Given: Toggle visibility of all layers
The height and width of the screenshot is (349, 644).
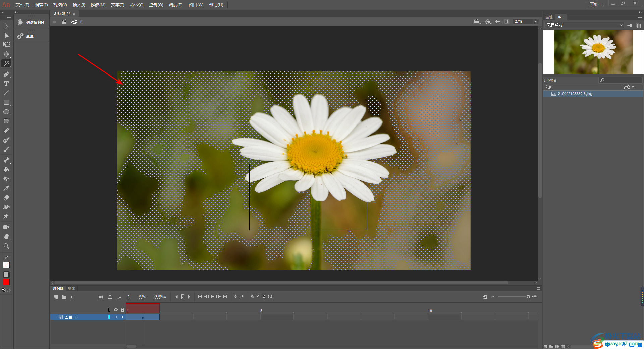Looking at the screenshot, I should (116, 310).
